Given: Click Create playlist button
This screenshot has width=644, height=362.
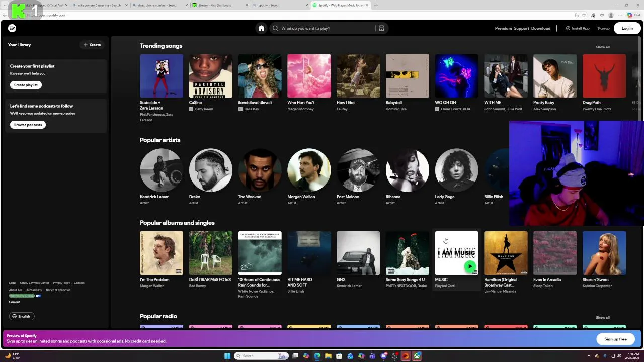Looking at the screenshot, I should click(26, 85).
